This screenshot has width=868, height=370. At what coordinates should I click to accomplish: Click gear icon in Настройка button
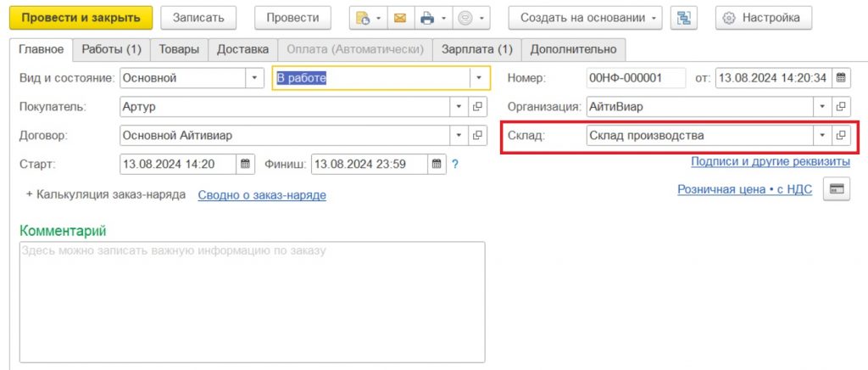[x=730, y=18]
